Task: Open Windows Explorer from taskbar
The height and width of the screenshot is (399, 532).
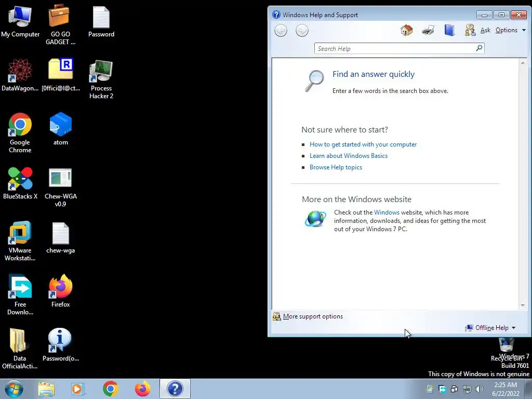Action: coord(46,389)
